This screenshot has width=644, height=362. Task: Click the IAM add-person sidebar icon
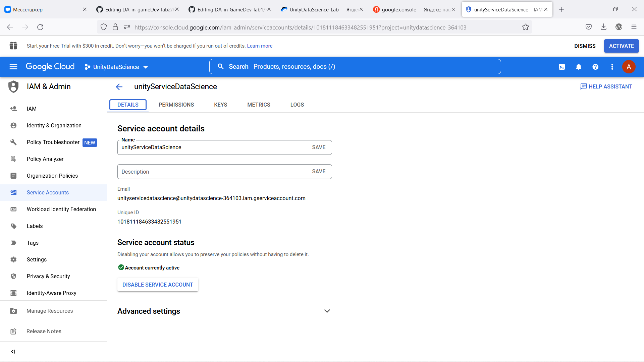pos(13,109)
